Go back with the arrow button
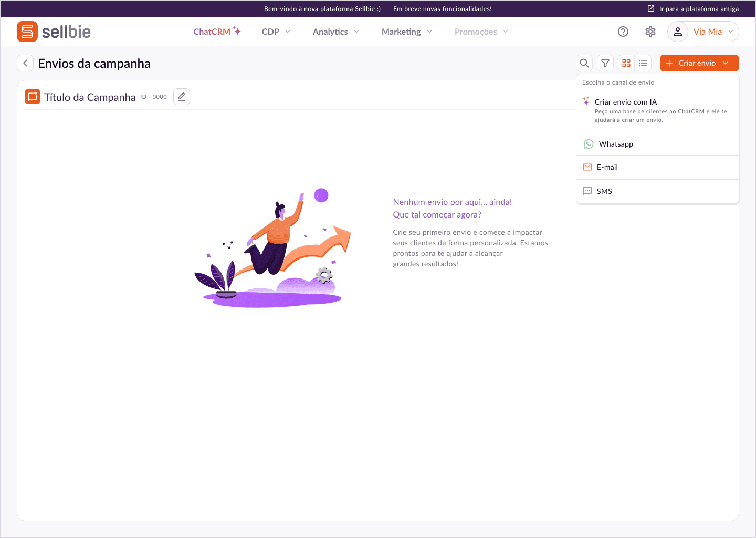Screen dimensions: 756x538 pos(25,63)
